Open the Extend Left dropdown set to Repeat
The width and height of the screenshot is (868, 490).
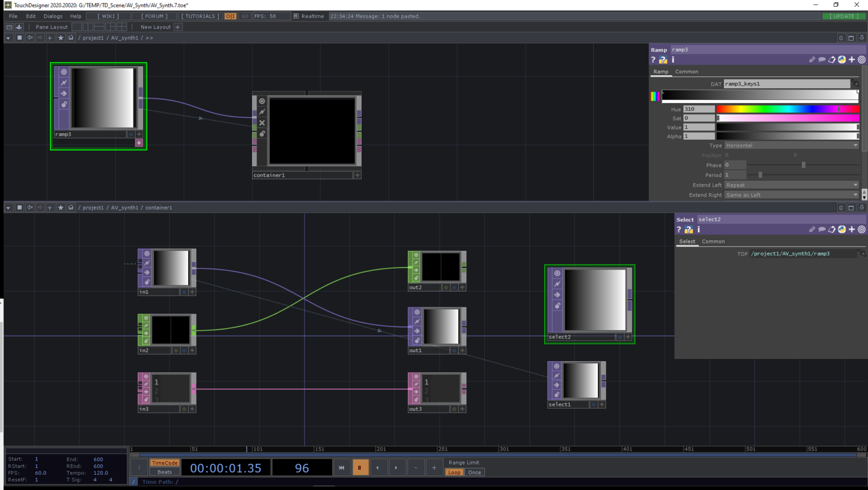pos(791,185)
